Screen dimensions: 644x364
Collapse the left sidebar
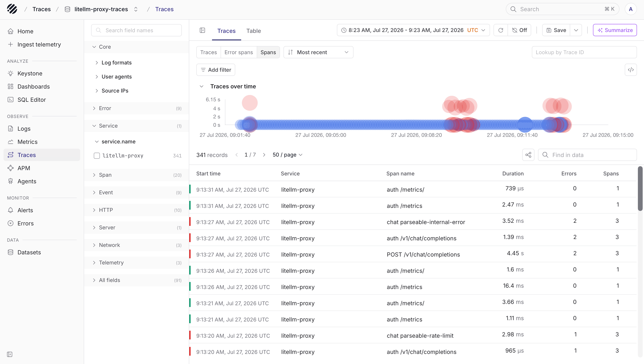(10, 354)
